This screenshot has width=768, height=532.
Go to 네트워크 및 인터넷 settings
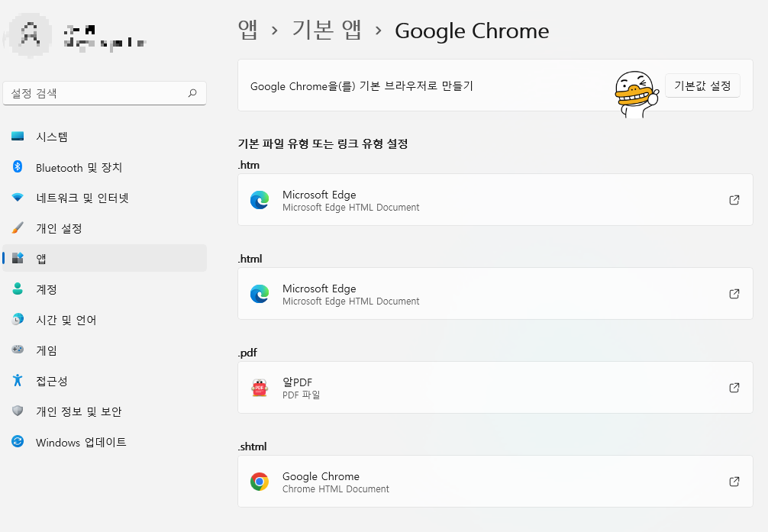[105, 198]
